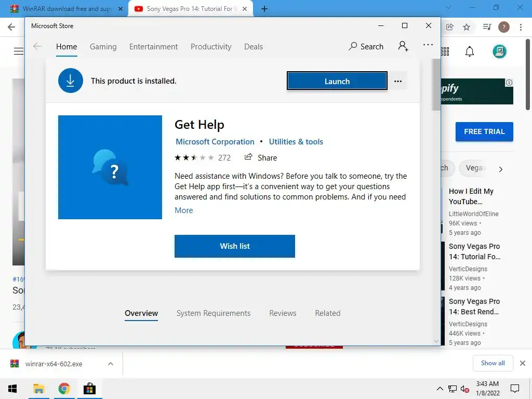Open network icon in system tray

tap(453, 389)
